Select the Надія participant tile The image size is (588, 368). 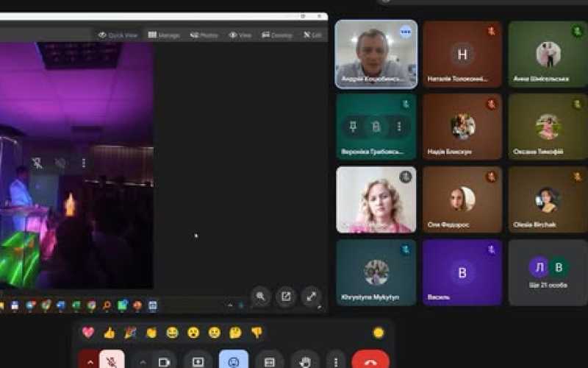(462, 127)
